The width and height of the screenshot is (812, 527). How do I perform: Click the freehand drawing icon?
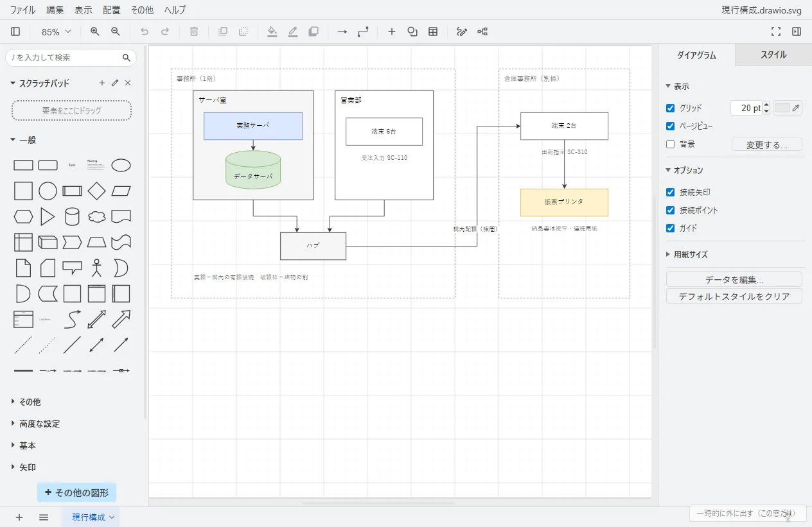click(462, 31)
